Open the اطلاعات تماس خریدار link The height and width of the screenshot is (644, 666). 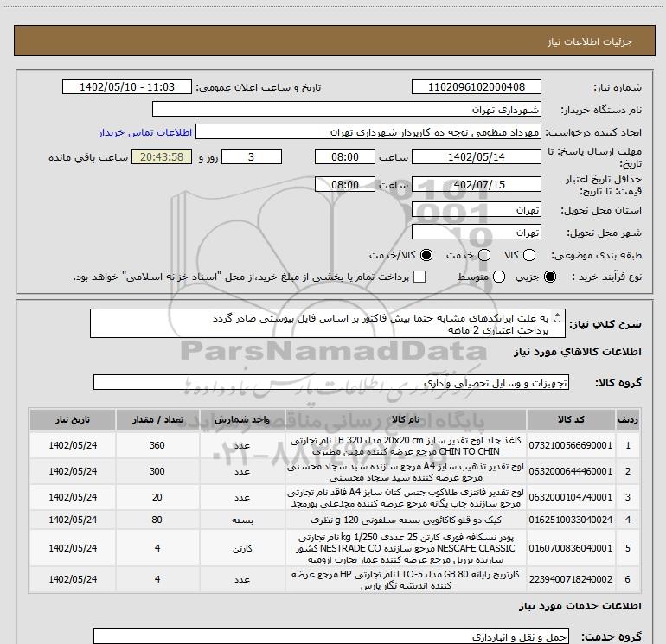point(145,132)
